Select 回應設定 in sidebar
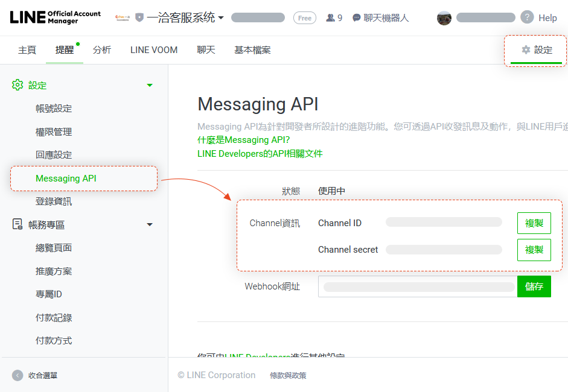Viewport: 568px width, 392px height. pos(54,155)
